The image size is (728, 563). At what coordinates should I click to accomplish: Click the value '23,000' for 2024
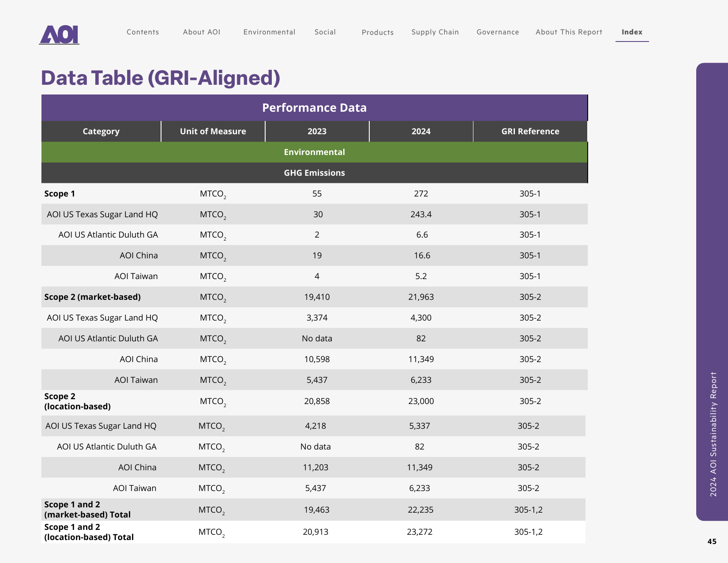click(x=421, y=401)
